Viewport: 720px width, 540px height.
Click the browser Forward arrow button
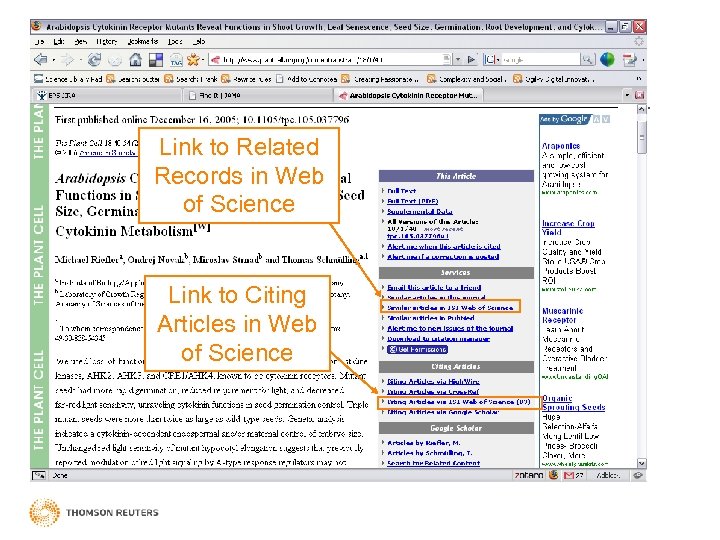(x=68, y=59)
